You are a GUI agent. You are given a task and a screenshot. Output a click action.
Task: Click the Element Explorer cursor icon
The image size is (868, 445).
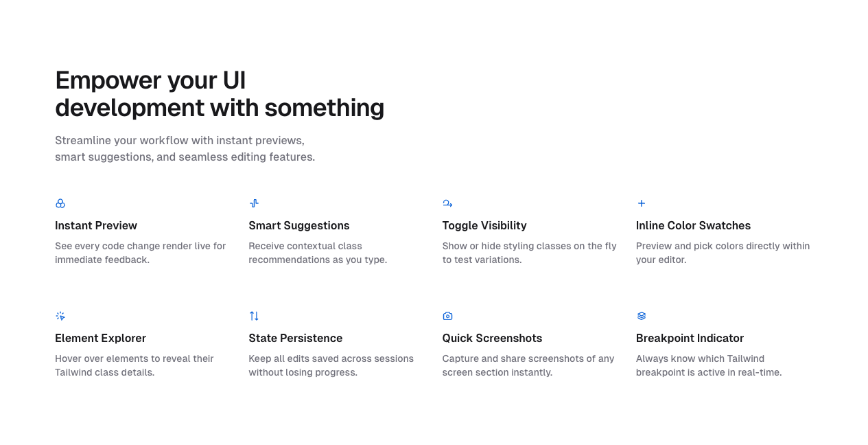click(60, 316)
